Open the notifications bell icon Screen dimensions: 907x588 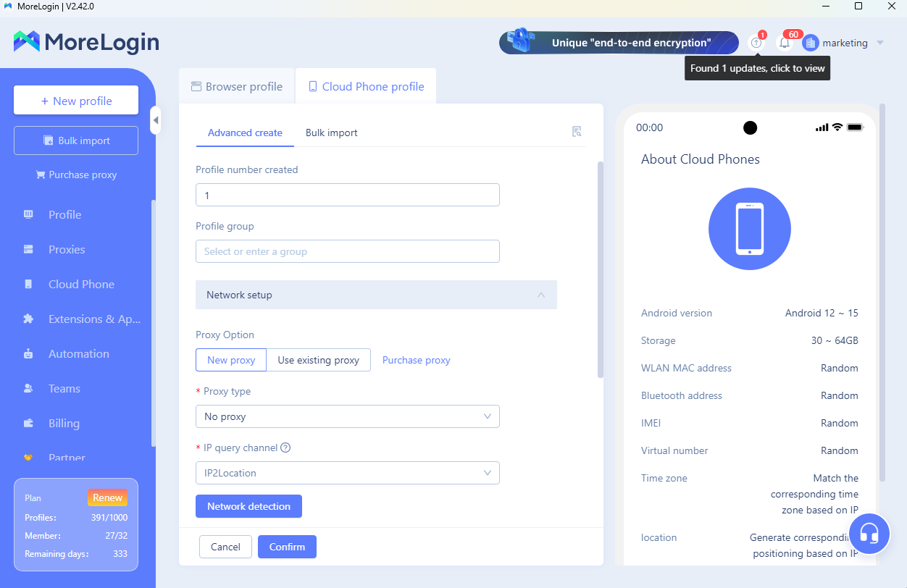click(x=785, y=43)
